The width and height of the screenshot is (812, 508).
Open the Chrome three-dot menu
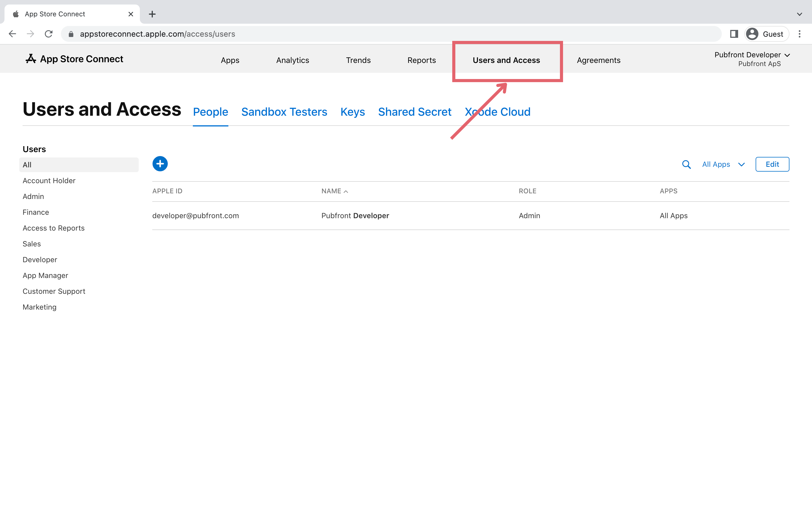pos(800,34)
